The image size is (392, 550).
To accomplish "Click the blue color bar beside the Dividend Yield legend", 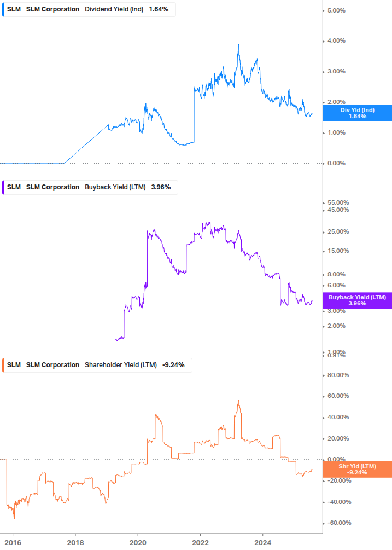I will pos(3,9).
